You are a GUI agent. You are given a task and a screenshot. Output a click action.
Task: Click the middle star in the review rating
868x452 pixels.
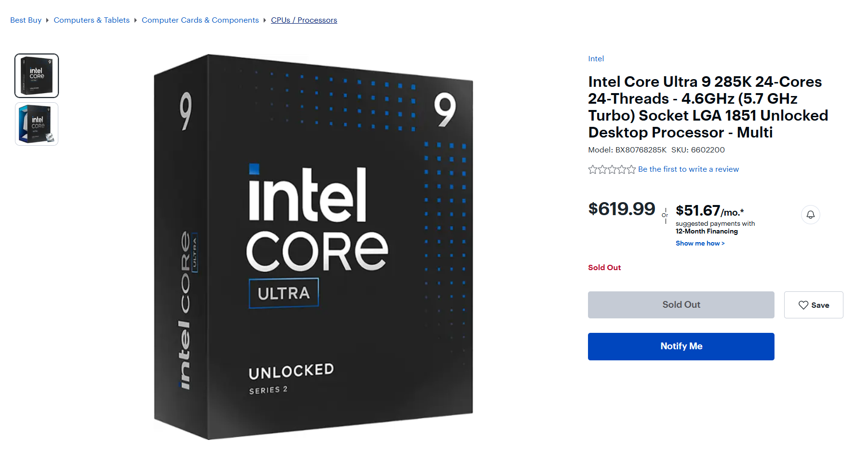click(x=612, y=169)
